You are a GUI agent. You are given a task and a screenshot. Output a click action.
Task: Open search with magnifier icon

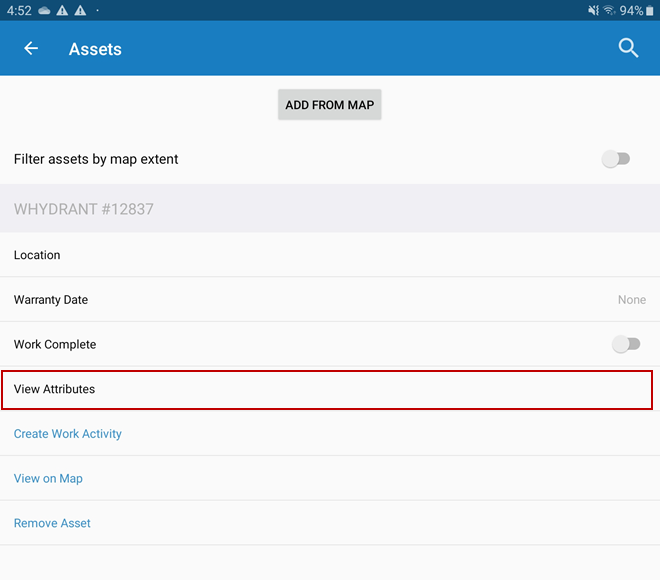(x=628, y=48)
